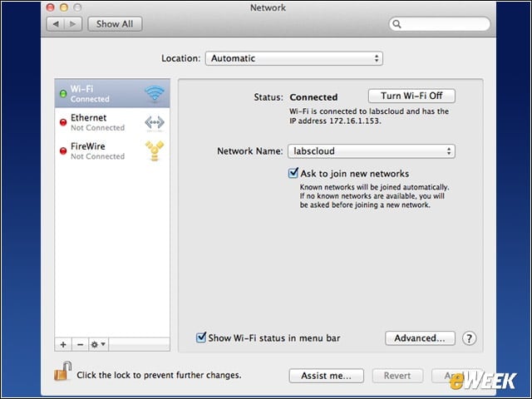Select the Ethernet service in sidebar
532x399 pixels.
pos(112,122)
